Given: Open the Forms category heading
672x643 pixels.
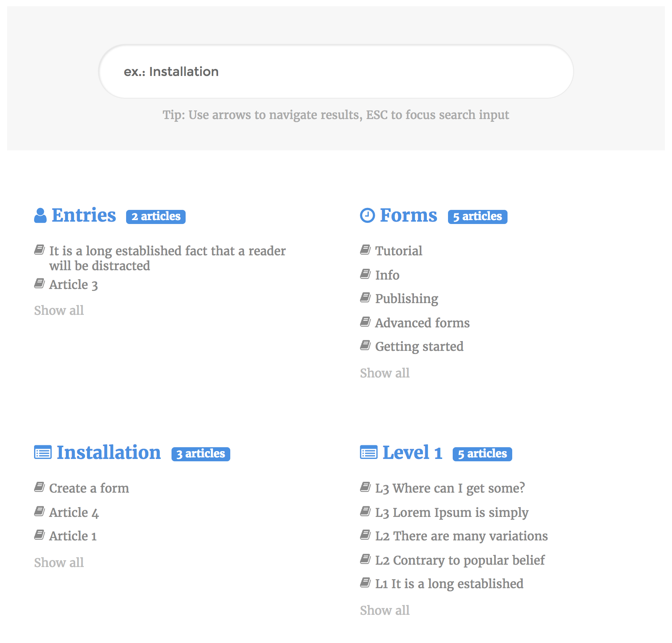Looking at the screenshot, I should coord(408,215).
